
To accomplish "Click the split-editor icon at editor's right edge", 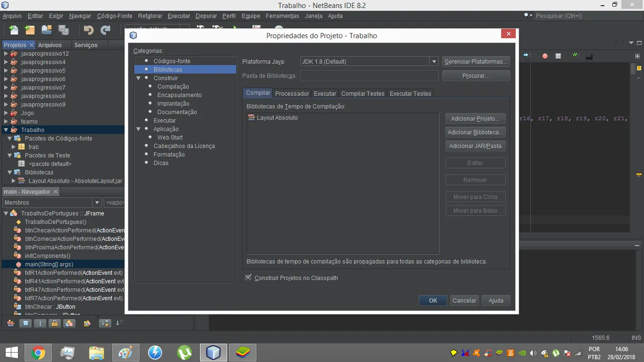I will click(638, 56).
